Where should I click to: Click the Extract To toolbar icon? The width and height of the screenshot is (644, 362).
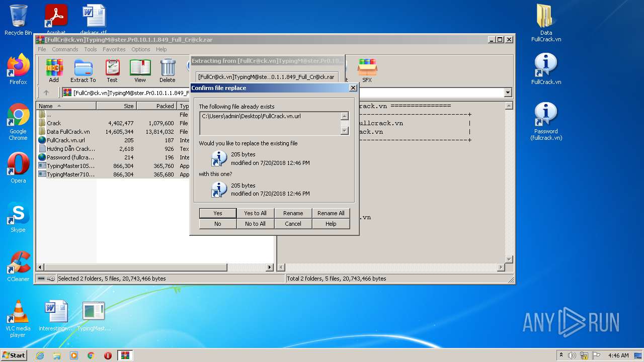pyautogui.click(x=83, y=70)
